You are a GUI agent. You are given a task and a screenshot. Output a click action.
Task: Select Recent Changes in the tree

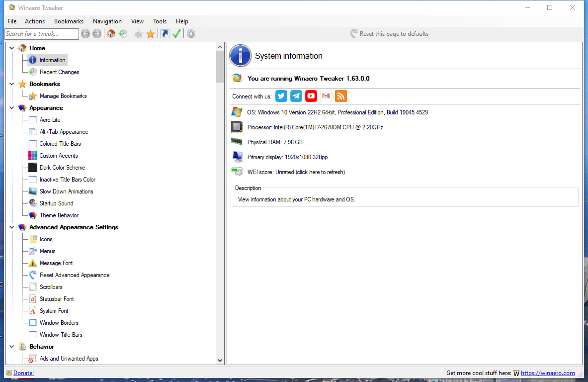(x=60, y=72)
